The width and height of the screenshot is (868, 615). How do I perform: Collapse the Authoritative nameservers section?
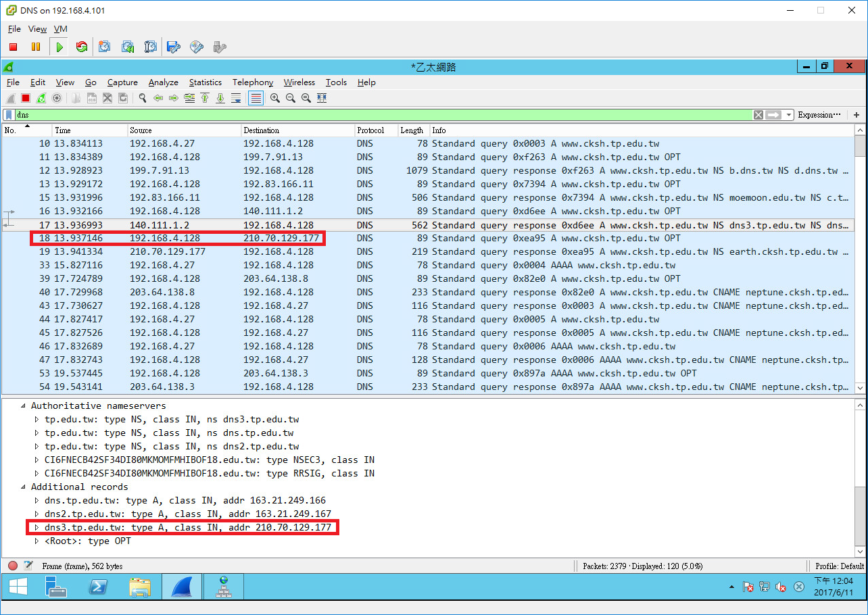tap(24, 405)
